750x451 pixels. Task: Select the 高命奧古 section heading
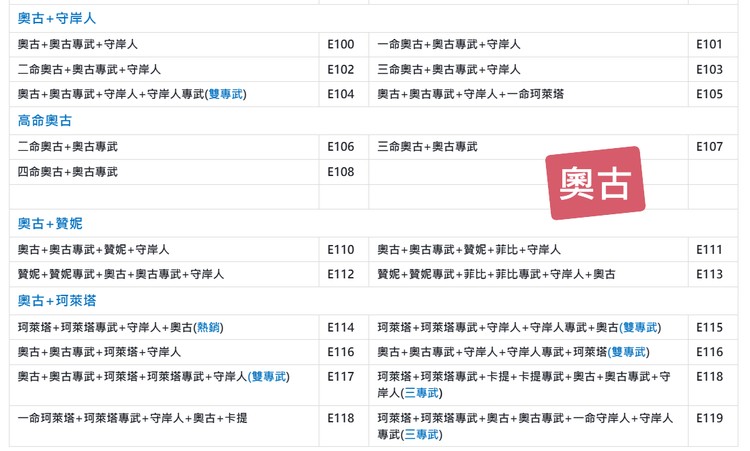45,121
